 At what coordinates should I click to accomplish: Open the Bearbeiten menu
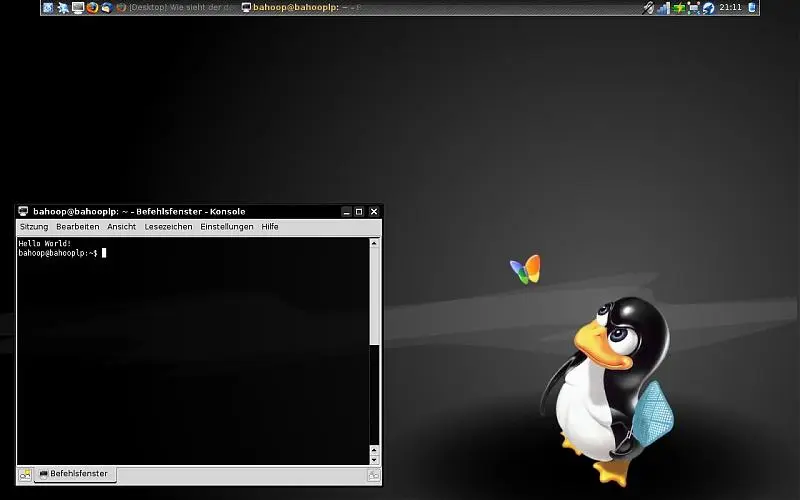[x=77, y=227]
